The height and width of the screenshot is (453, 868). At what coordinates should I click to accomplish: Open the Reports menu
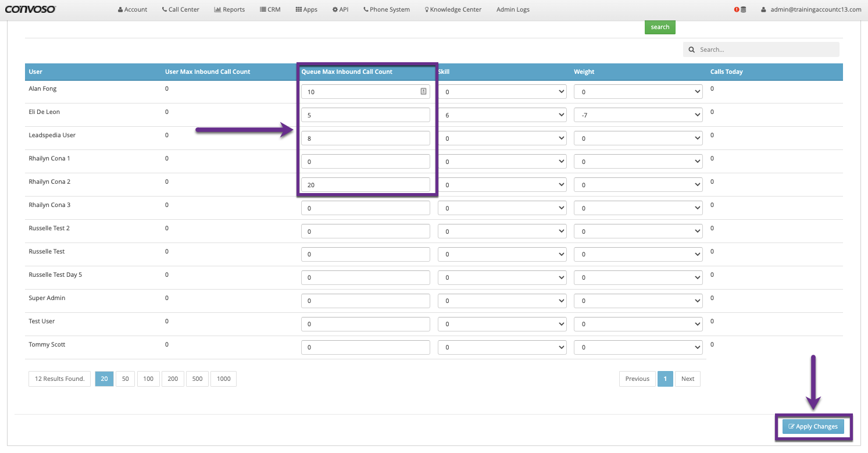click(230, 10)
